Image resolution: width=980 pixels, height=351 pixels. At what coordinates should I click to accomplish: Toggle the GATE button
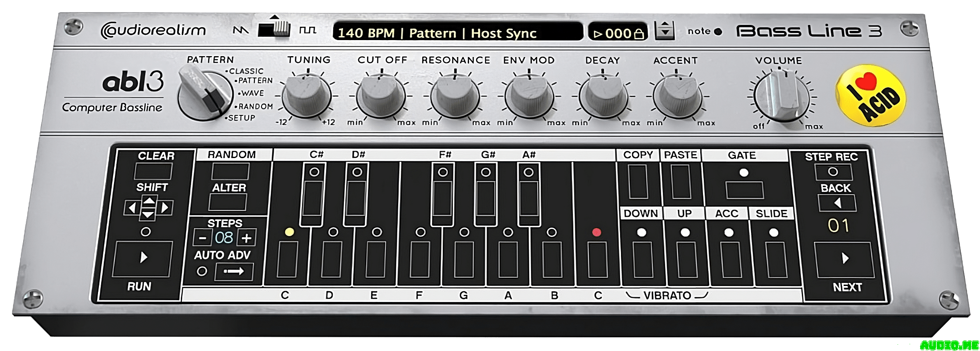(x=744, y=190)
